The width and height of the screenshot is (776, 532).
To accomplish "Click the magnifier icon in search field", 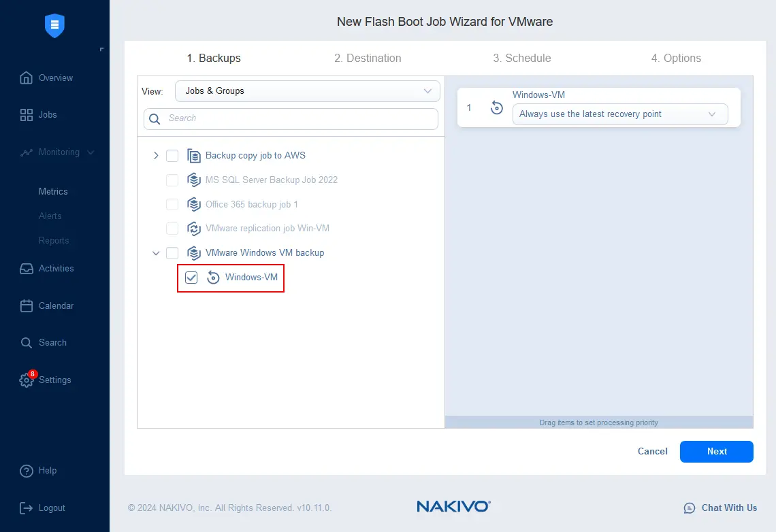I will pyautogui.click(x=155, y=118).
